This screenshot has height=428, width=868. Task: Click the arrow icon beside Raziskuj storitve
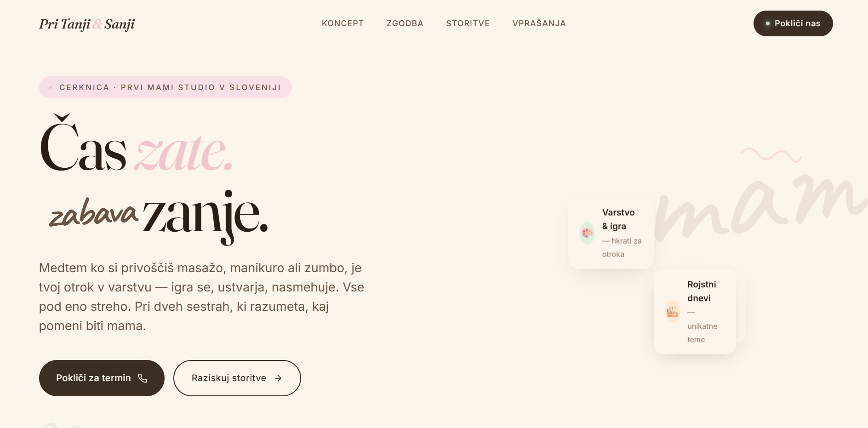pyautogui.click(x=278, y=378)
